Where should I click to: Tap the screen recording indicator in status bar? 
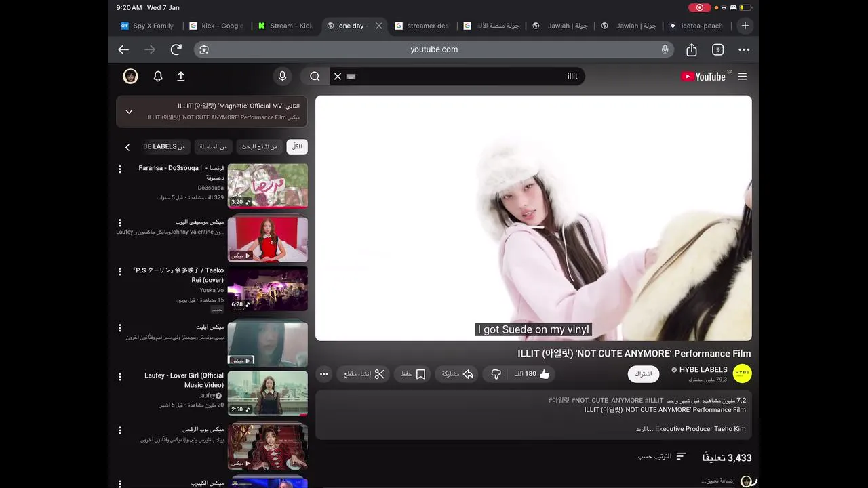[x=700, y=7]
